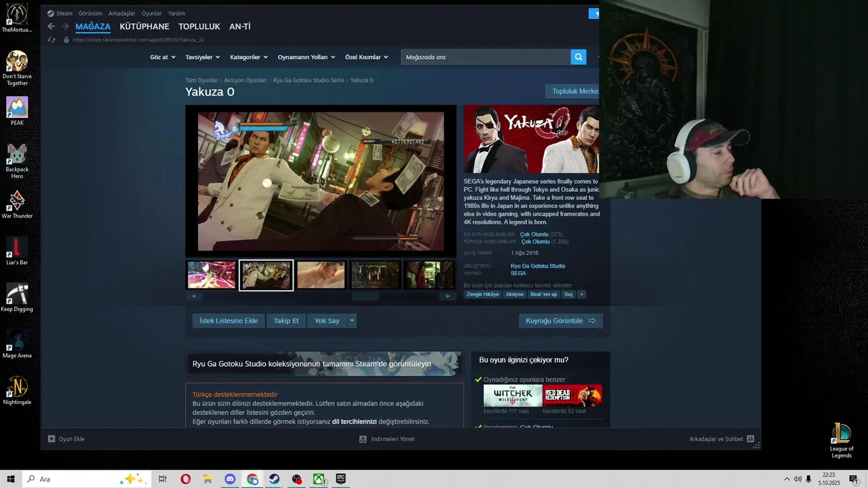Open Epic Games Launcher from taskbar
Screen dimensions: 868x488
[x=340, y=479]
